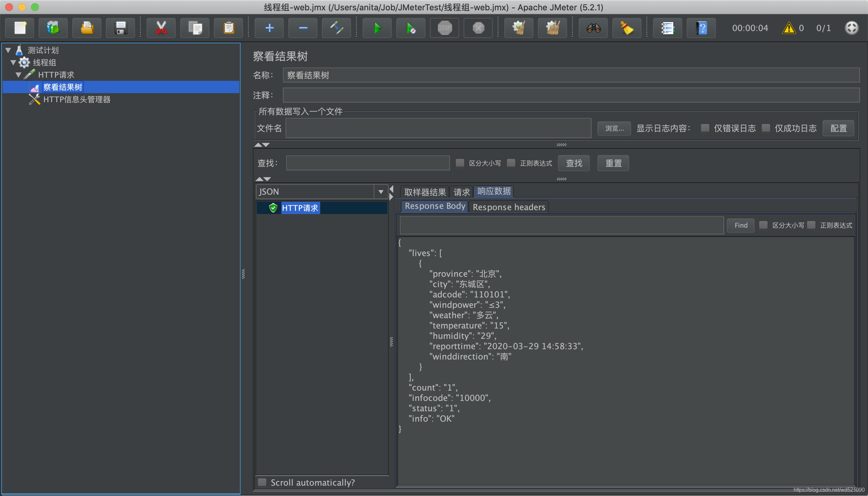Copy the selected element icon
This screenshot has height=496, width=868.
195,28
